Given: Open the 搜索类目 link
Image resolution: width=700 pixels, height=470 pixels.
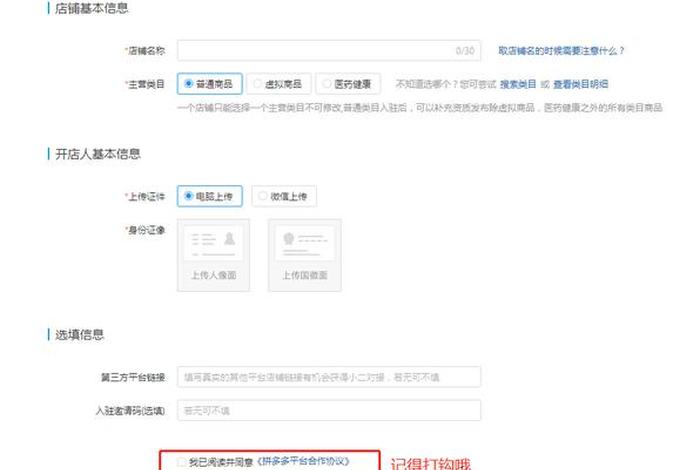Looking at the screenshot, I should pyautogui.click(x=518, y=84).
